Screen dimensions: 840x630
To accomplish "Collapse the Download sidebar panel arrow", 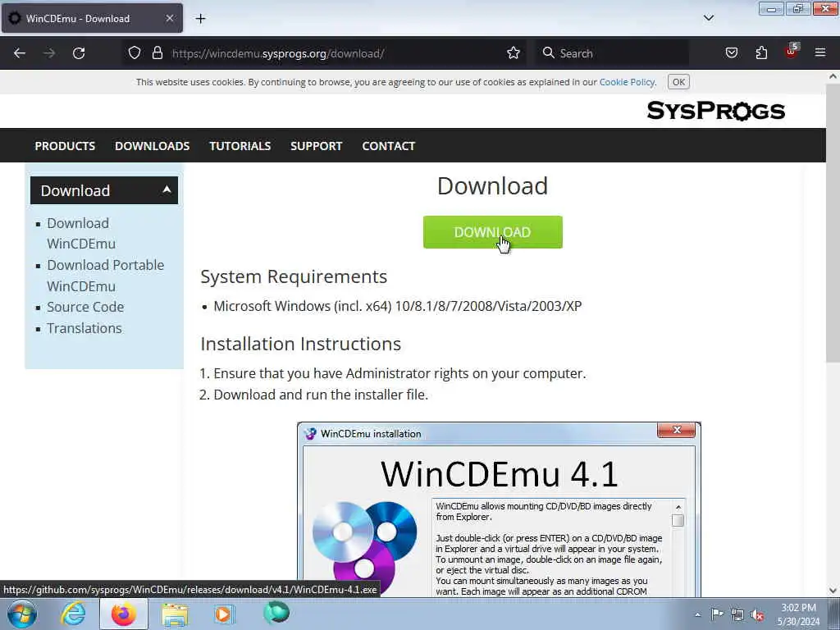I will pyautogui.click(x=167, y=189).
